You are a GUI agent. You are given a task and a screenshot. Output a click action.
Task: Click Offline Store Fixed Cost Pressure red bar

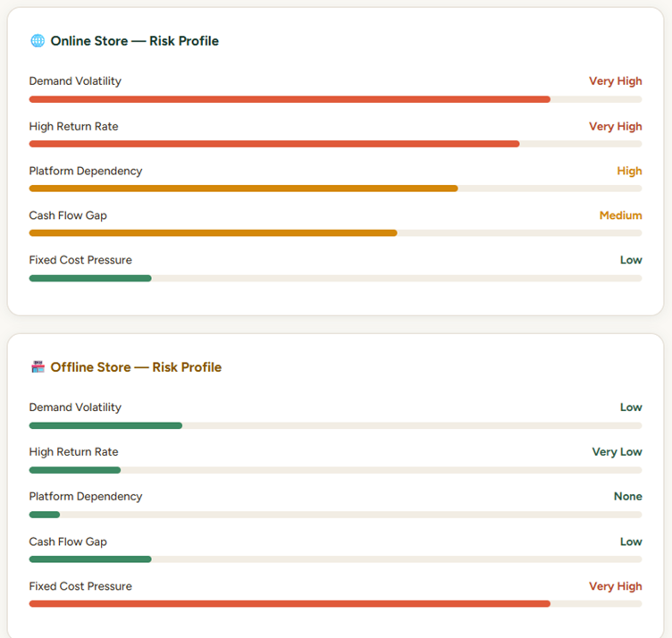[x=290, y=604]
